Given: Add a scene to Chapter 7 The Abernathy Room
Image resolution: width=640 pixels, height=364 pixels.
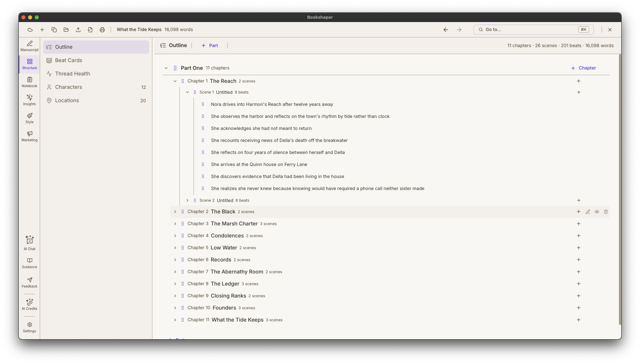Looking at the screenshot, I should [579, 272].
